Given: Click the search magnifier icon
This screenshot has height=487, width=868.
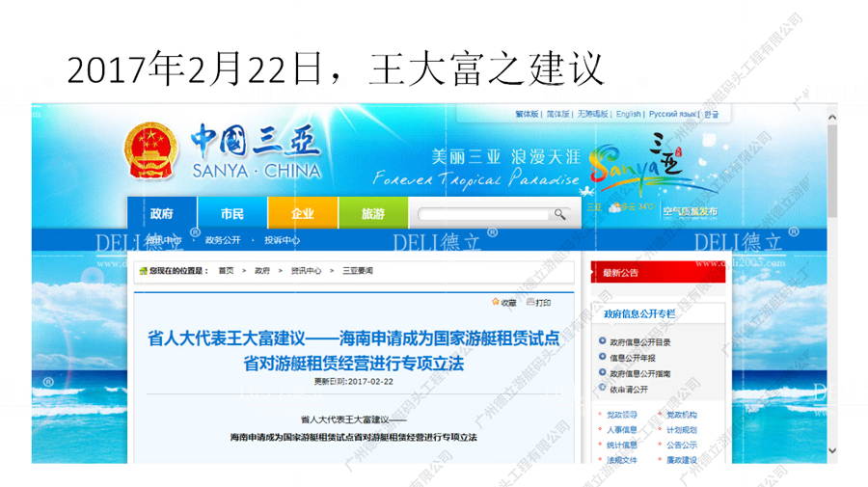Looking at the screenshot, I should coord(559,214).
